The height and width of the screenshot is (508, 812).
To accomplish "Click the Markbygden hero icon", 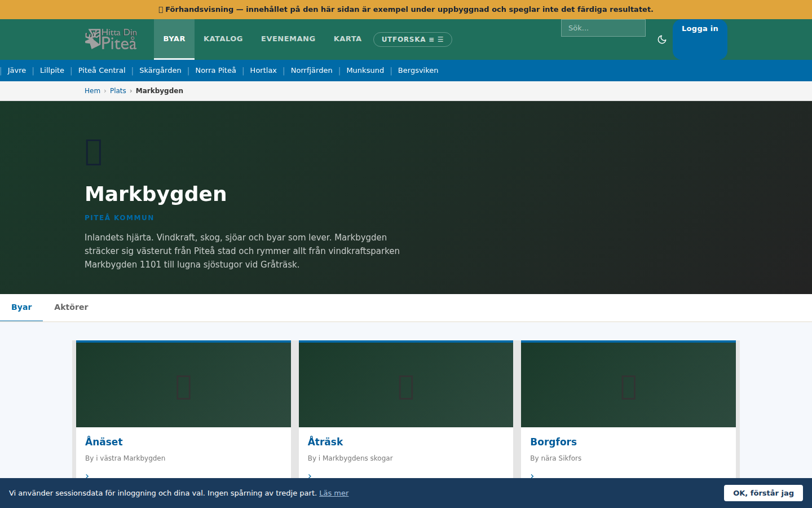I will click(x=94, y=152).
